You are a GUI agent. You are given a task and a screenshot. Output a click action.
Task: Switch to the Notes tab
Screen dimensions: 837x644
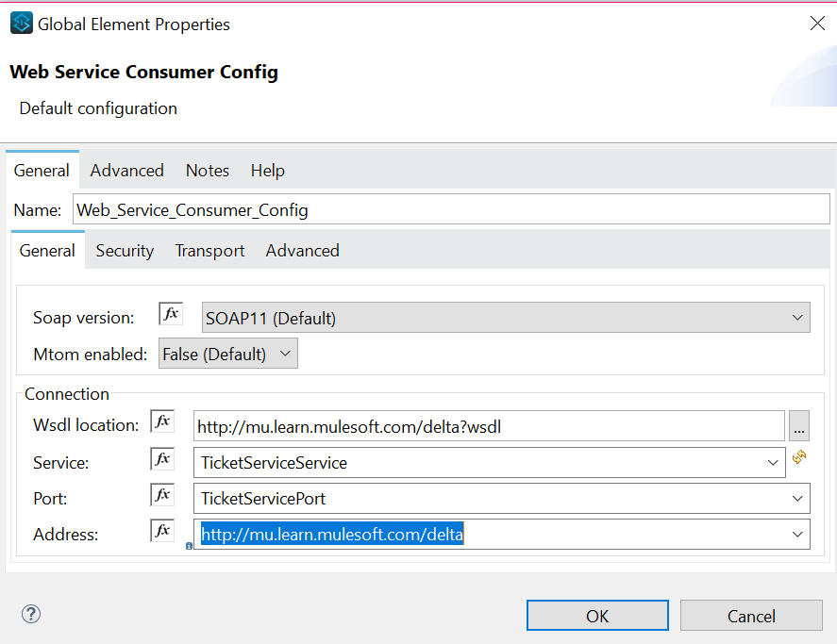(207, 171)
